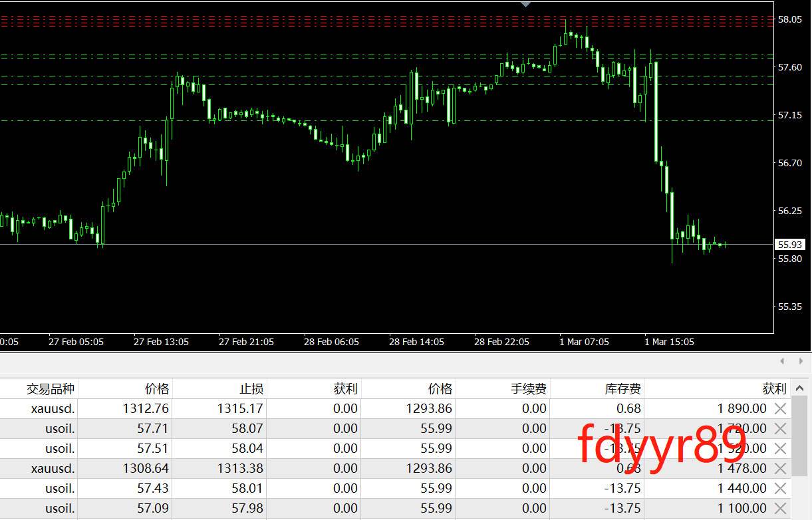Click the 58.05 level on price axis
Viewport: 812px width, 520px height.
tap(789, 19)
